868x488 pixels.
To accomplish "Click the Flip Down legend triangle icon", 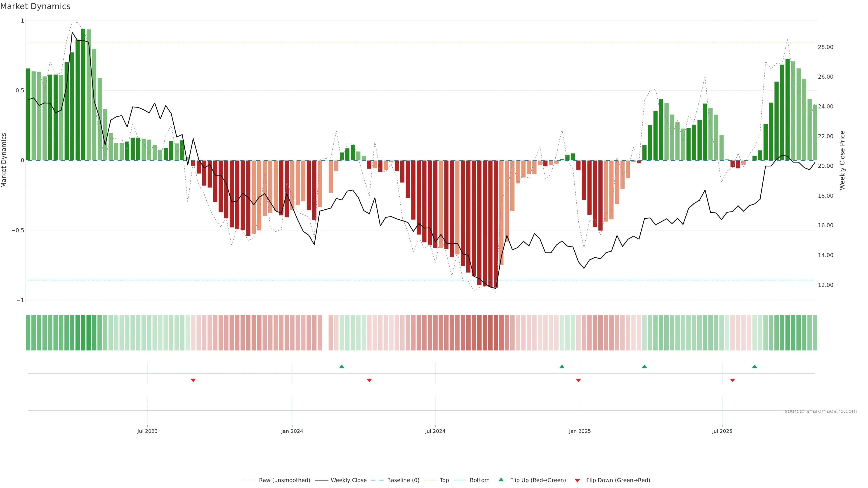I will [x=577, y=481].
